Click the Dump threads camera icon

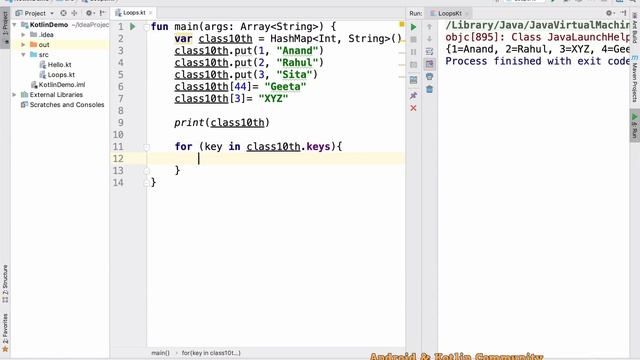click(x=413, y=65)
